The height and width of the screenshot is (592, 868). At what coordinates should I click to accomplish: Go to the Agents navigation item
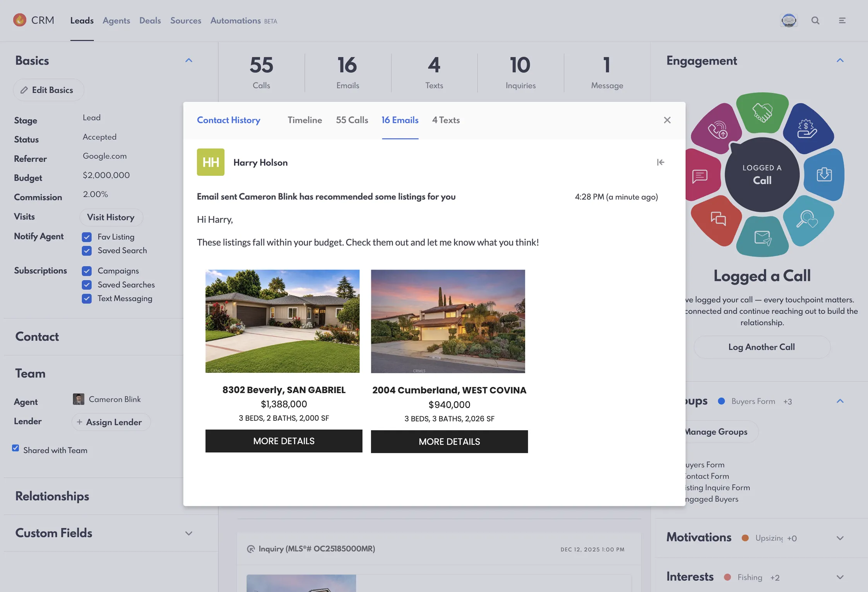116,21
